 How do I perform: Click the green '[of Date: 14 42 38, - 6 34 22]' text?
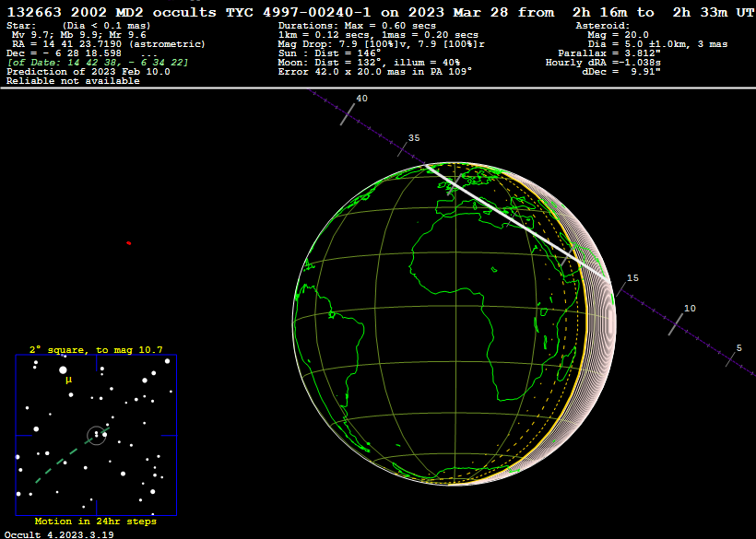98,63
